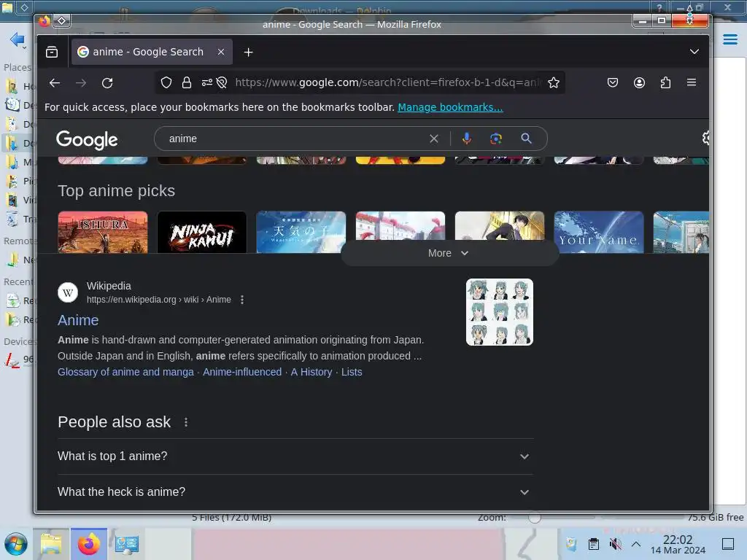
Task: Open the Firefox window menu diamond icon
Action: coord(62,20)
